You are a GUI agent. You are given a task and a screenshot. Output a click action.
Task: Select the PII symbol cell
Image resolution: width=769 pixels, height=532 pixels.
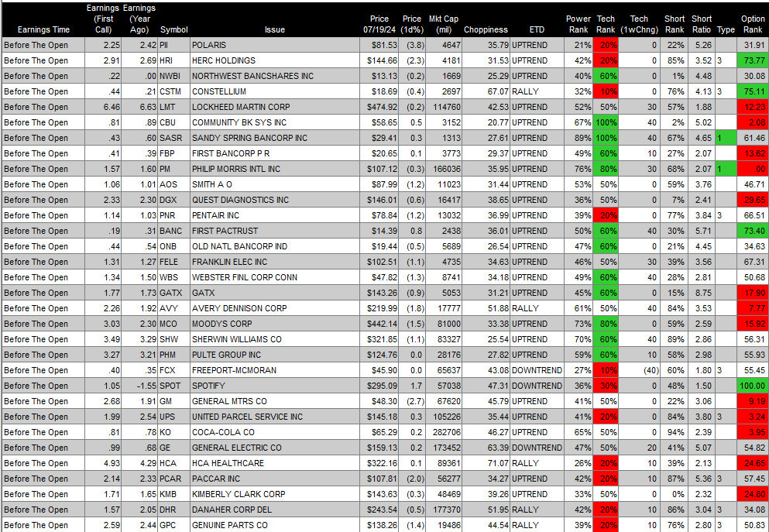point(174,45)
